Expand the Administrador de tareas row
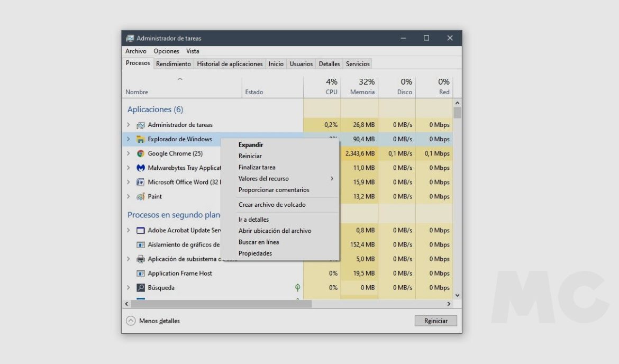Viewport: 619px width, 364px height. click(129, 125)
